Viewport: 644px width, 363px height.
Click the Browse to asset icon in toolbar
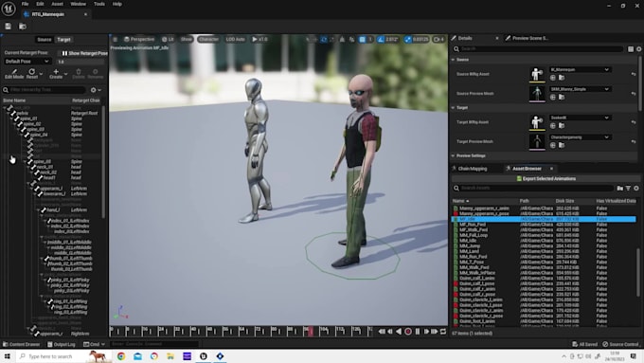pyautogui.click(x=23, y=27)
